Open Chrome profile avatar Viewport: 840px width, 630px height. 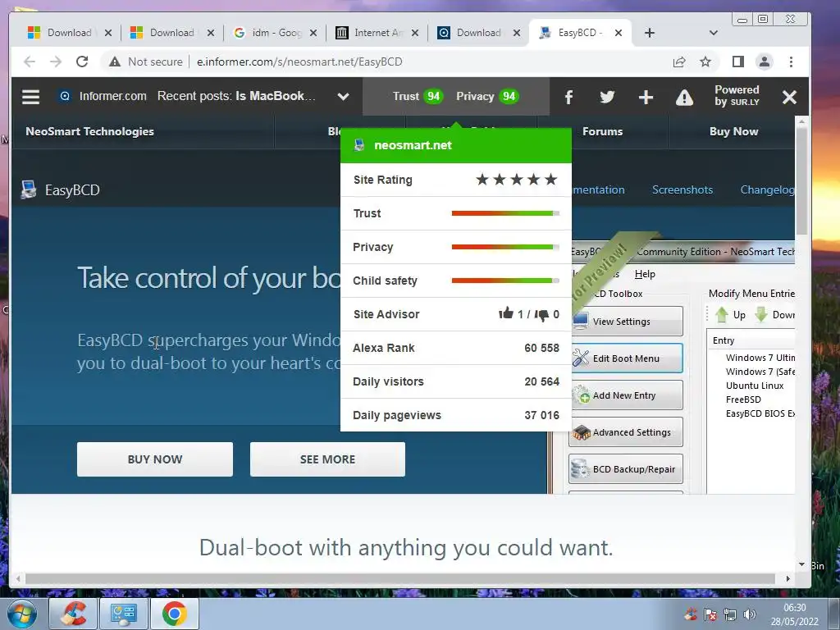[x=765, y=62]
